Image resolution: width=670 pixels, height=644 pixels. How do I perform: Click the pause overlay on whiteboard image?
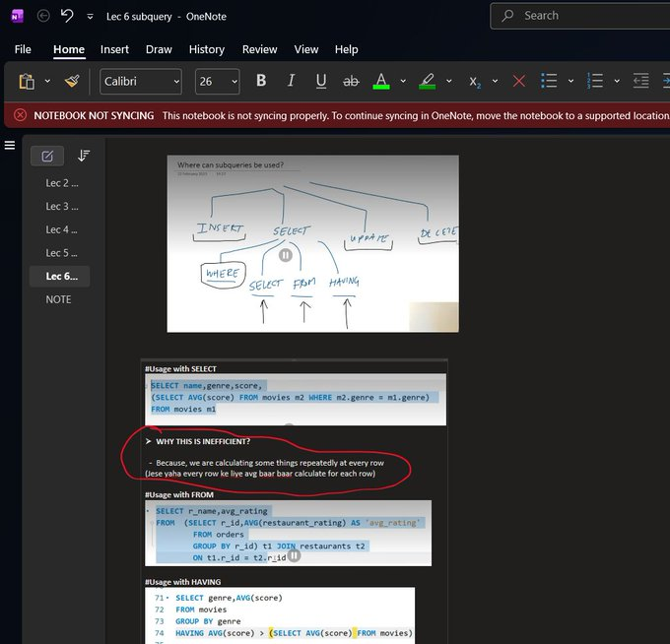286,255
